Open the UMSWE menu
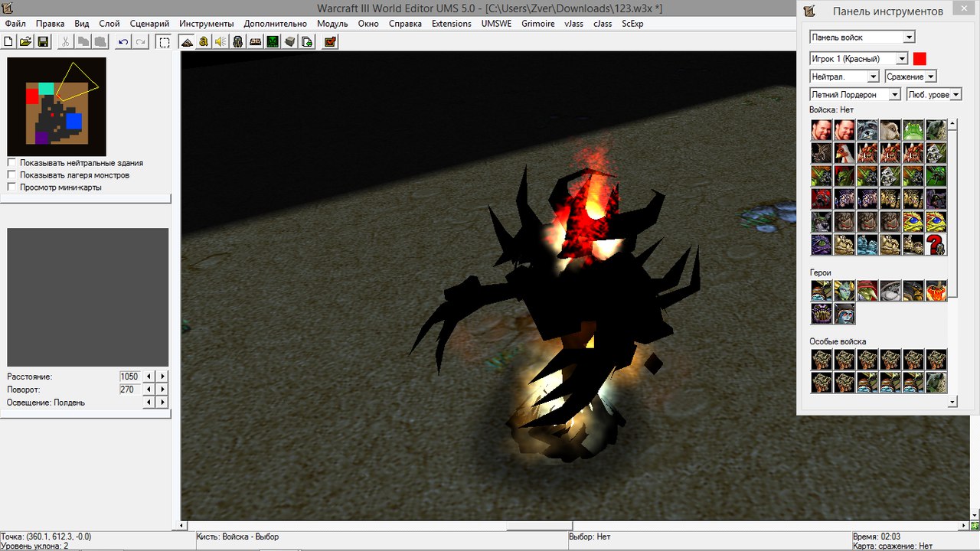This screenshot has width=980, height=551. [x=496, y=24]
